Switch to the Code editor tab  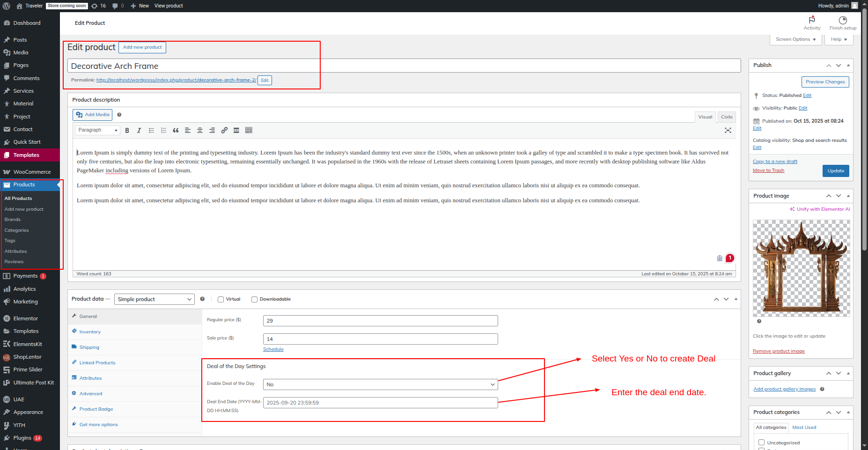pyautogui.click(x=727, y=117)
